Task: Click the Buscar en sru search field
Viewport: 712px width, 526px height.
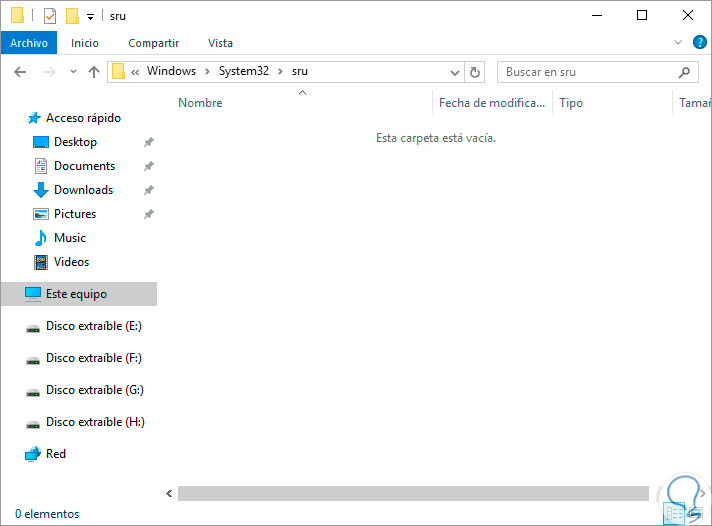Action: 598,72
